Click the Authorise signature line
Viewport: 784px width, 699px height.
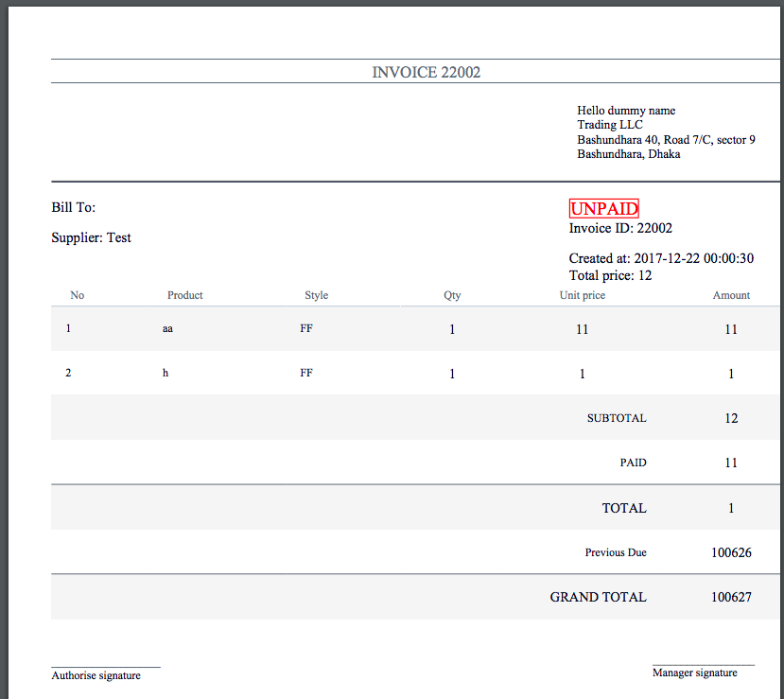(x=96, y=675)
